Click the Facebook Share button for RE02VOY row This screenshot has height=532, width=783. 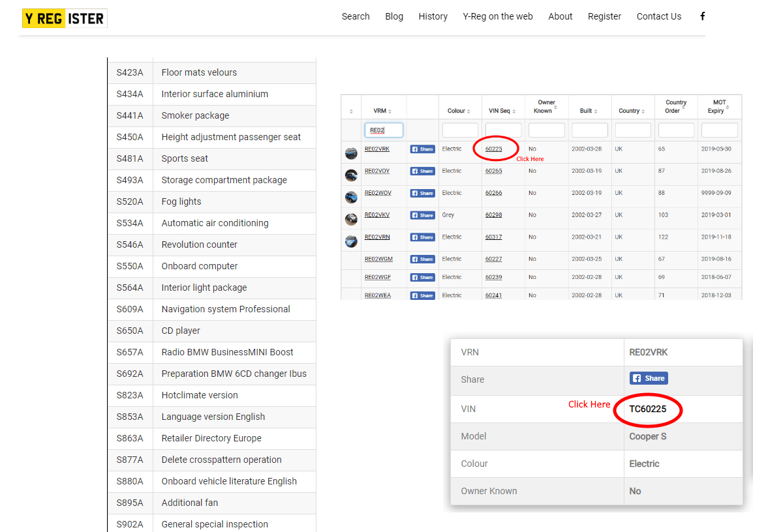tap(423, 171)
